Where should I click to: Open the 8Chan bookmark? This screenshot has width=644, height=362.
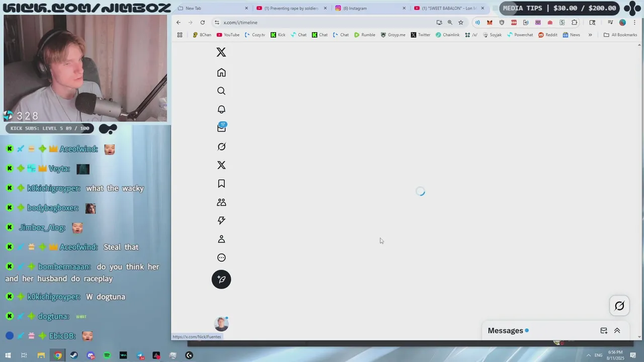point(202,35)
